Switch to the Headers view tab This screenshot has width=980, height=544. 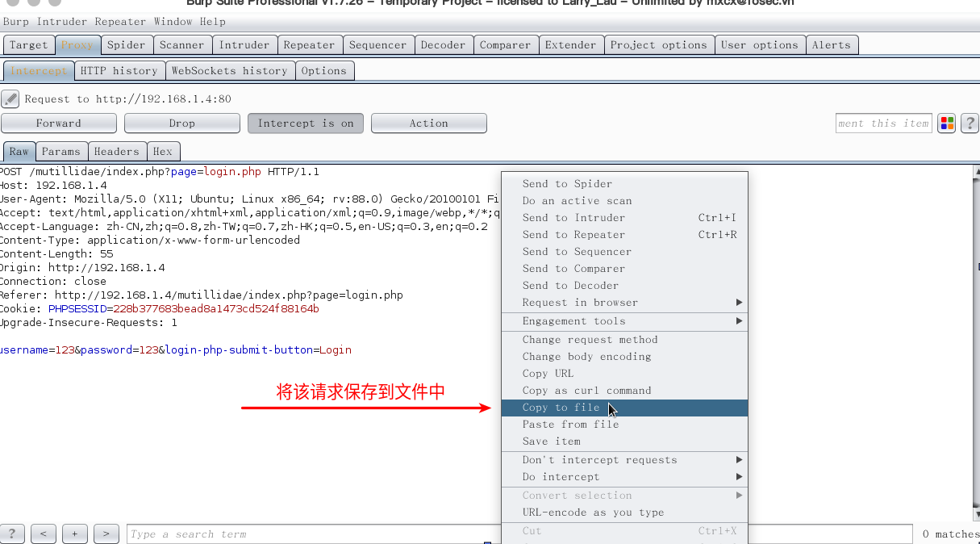(117, 152)
